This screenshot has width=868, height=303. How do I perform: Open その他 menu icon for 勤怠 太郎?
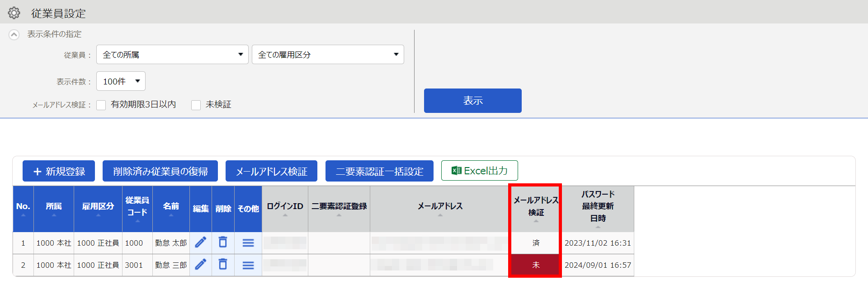tap(248, 243)
